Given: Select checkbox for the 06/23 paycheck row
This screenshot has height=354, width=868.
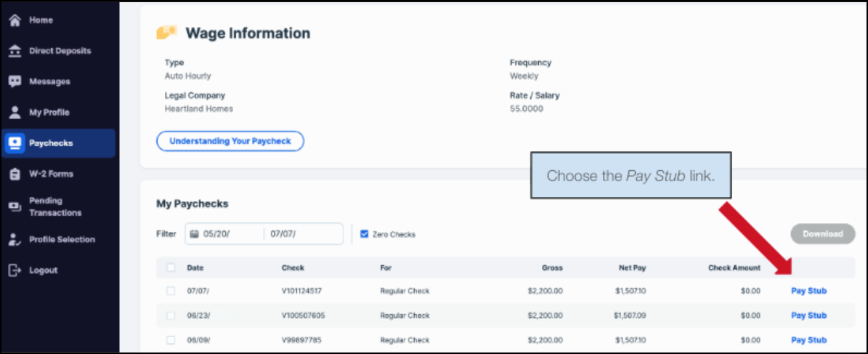Looking at the screenshot, I should pos(171,315).
